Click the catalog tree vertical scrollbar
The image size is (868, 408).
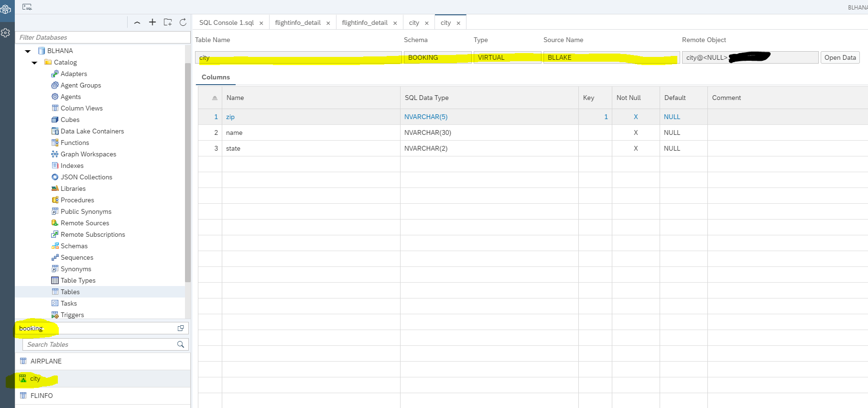pyautogui.click(x=187, y=172)
